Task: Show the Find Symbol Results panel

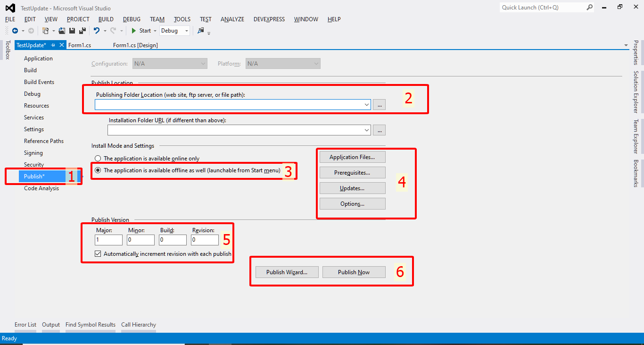Action: pos(91,325)
